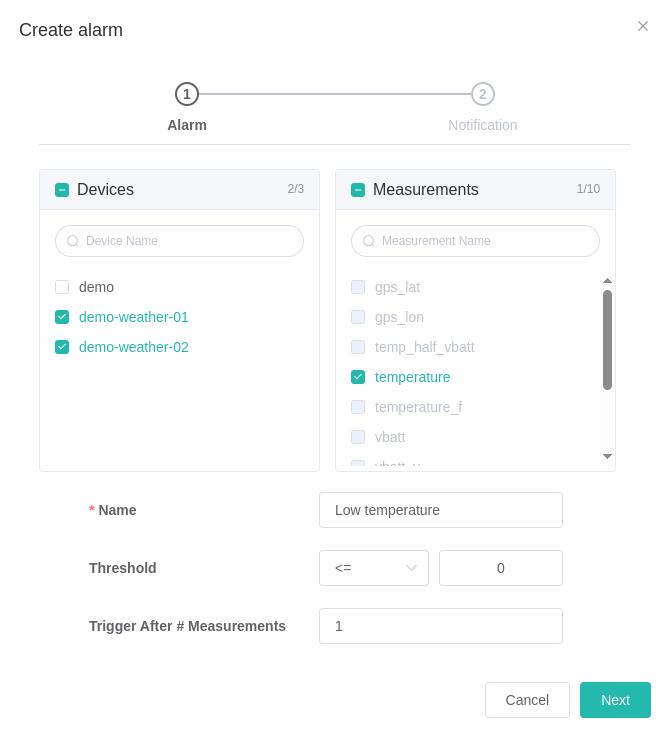Toggle the Measurements select-all checkbox

tap(358, 190)
